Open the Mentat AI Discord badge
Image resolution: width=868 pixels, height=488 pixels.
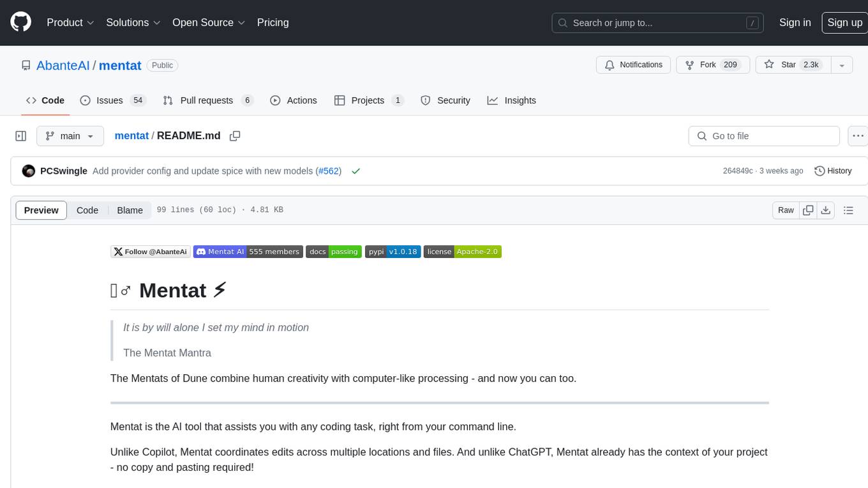click(x=248, y=252)
